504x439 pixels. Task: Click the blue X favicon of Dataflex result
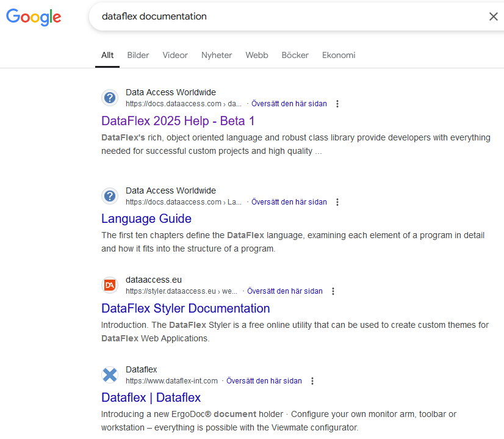[110, 375]
